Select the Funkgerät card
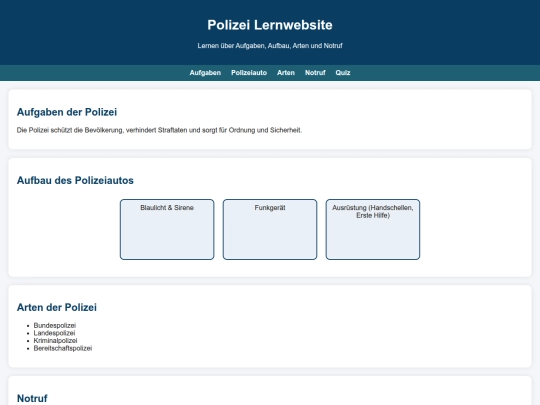This screenshot has height=405, width=540. click(270, 229)
